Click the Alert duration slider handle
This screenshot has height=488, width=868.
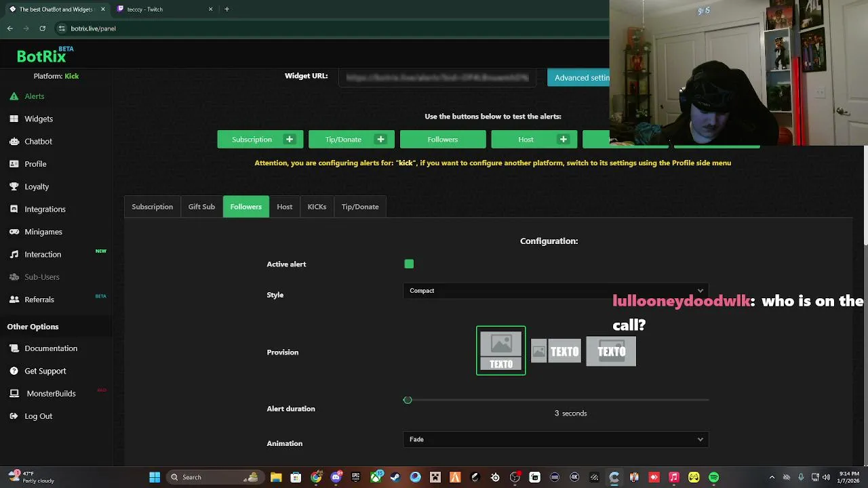tap(408, 400)
